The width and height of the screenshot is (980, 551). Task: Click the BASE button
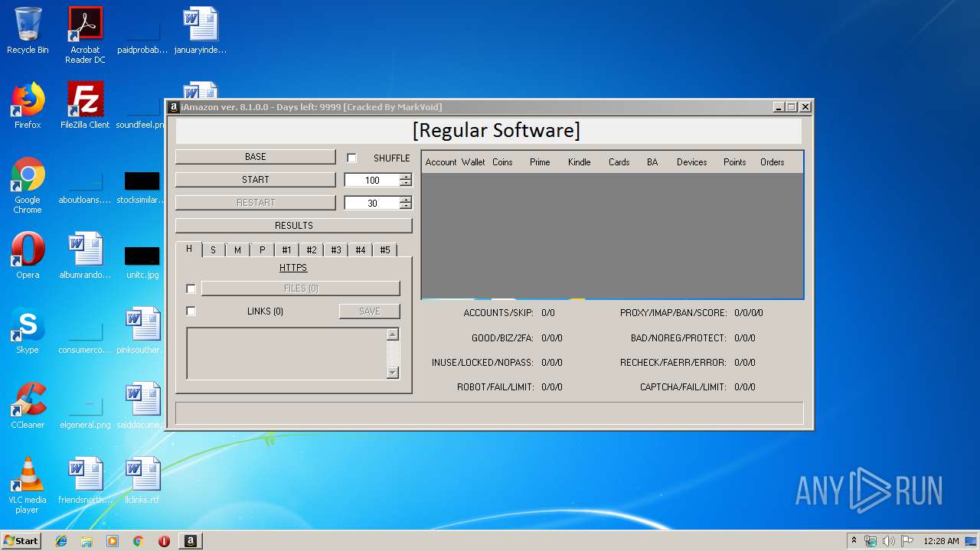coord(256,157)
